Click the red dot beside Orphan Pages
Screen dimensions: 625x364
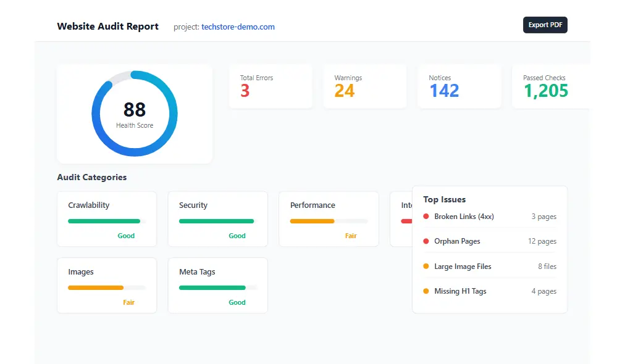(x=426, y=241)
